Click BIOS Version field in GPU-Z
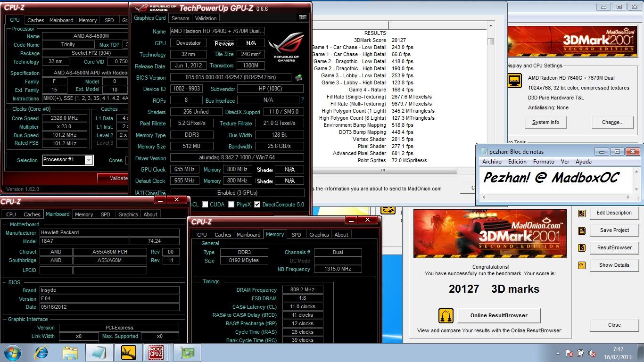This screenshot has width=644, height=362. [x=231, y=77]
